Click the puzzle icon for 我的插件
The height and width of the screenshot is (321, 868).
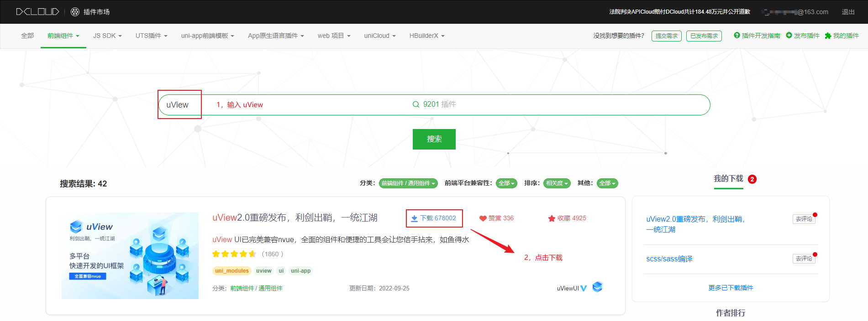pos(828,36)
